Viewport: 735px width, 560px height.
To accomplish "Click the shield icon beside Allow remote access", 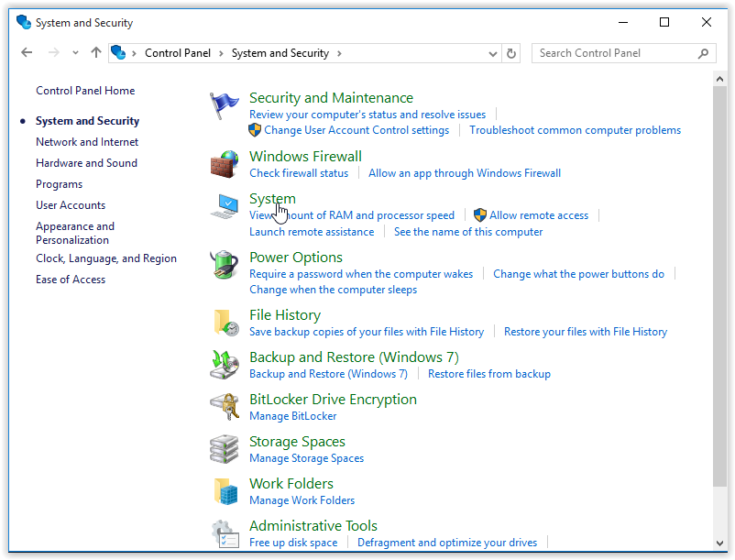I will 480,215.
